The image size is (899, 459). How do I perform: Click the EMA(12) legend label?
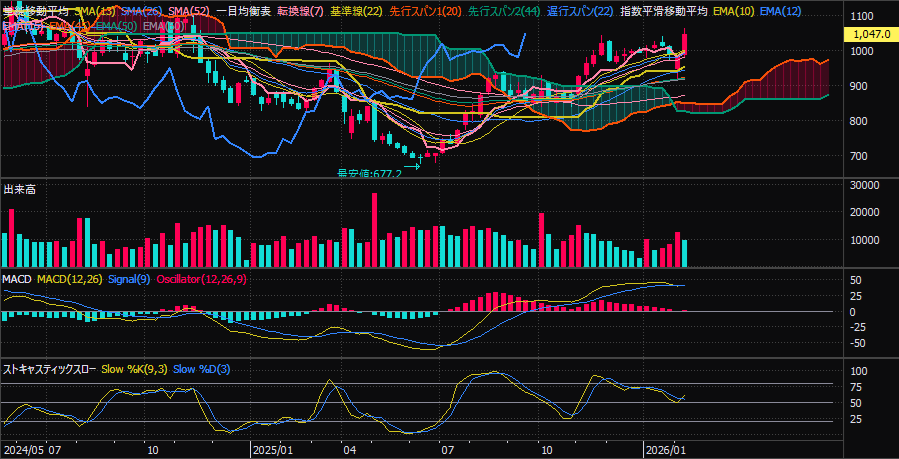click(x=780, y=10)
